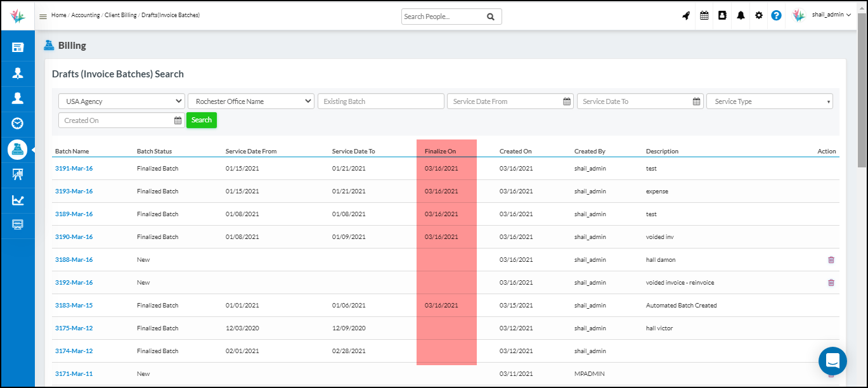The height and width of the screenshot is (388, 868).
Task: Go to Client Billing in breadcrumb
Action: (120, 15)
